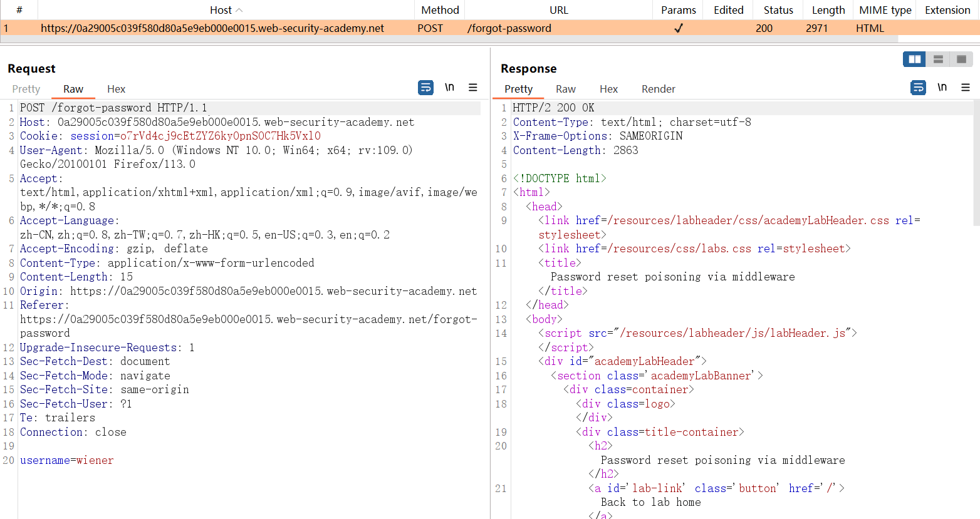This screenshot has height=519, width=980.
Task: Select side-by-side split layout icon
Action: coord(914,59)
